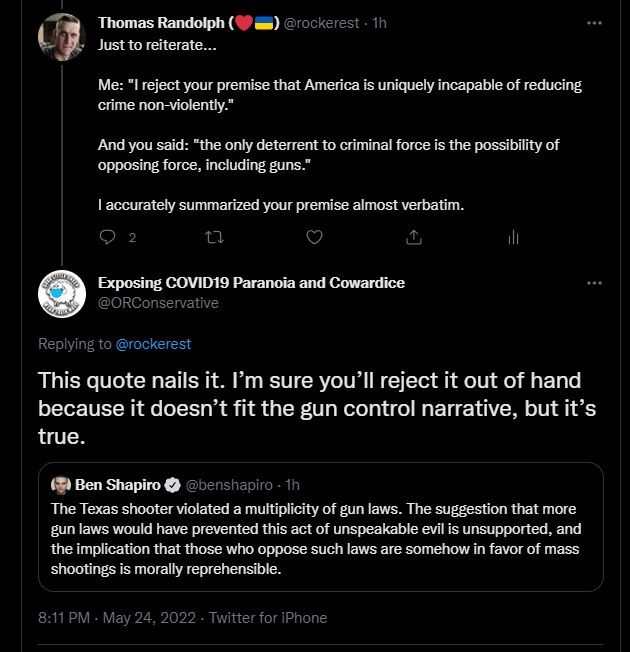View analytics icon on Thomas Randolph's tweet
Image resolution: width=630 pixels, height=652 pixels.
click(x=513, y=237)
